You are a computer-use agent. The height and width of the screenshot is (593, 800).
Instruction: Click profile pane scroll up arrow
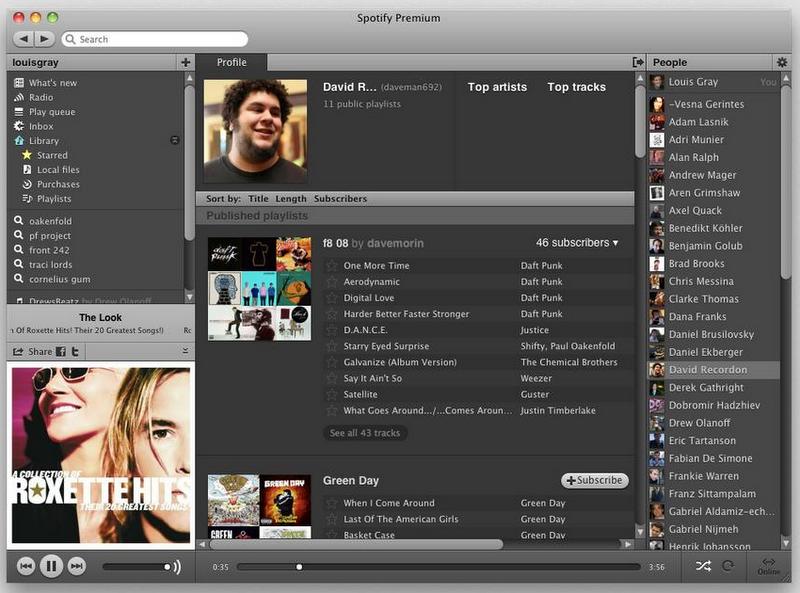click(x=640, y=78)
